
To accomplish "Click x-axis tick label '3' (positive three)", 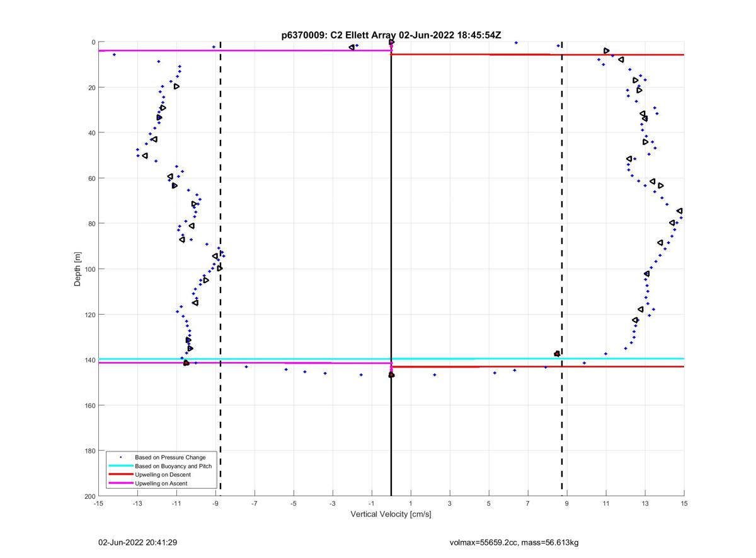I will (450, 503).
